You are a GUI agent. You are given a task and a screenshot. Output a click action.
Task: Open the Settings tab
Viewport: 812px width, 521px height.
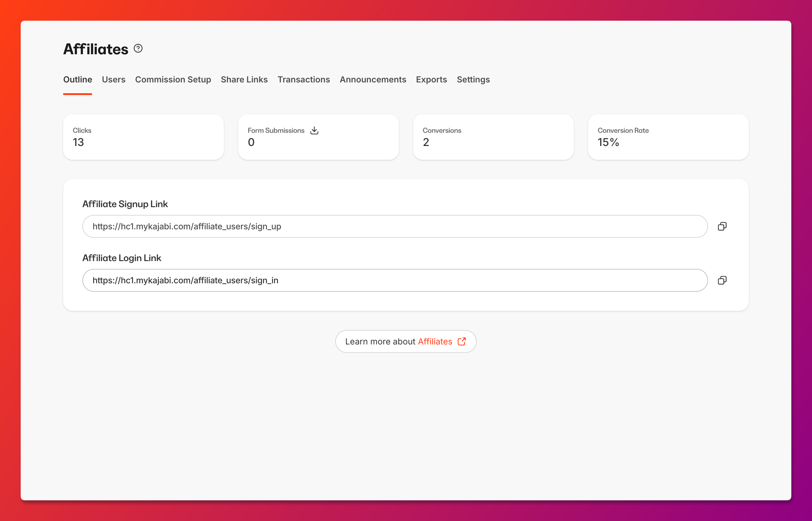coord(473,79)
